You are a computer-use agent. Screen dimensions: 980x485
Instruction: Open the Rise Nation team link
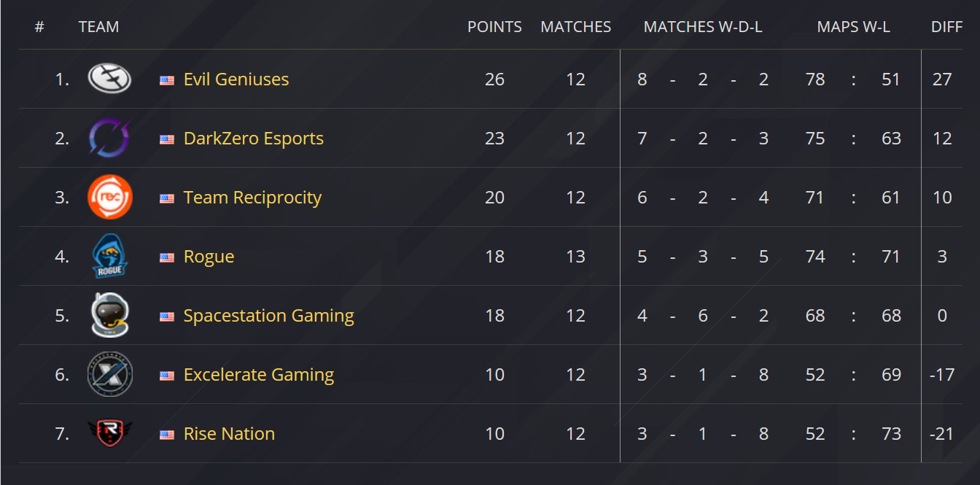(x=230, y=434)
